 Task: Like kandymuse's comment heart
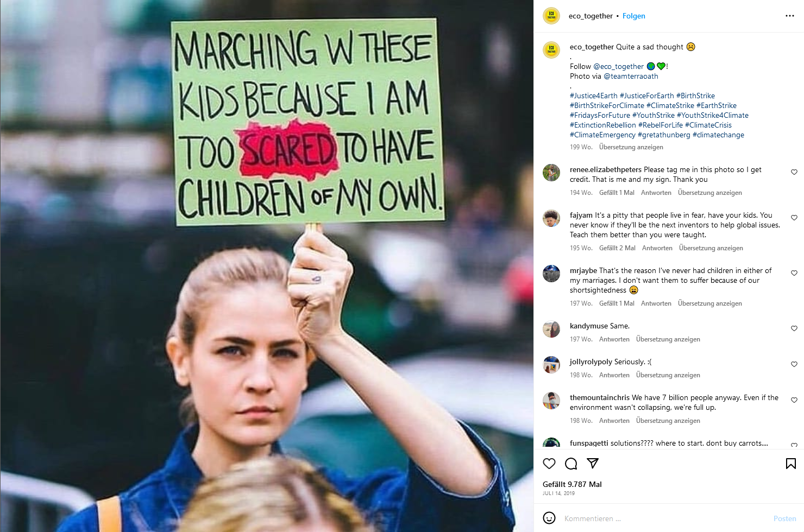(794, 328)
